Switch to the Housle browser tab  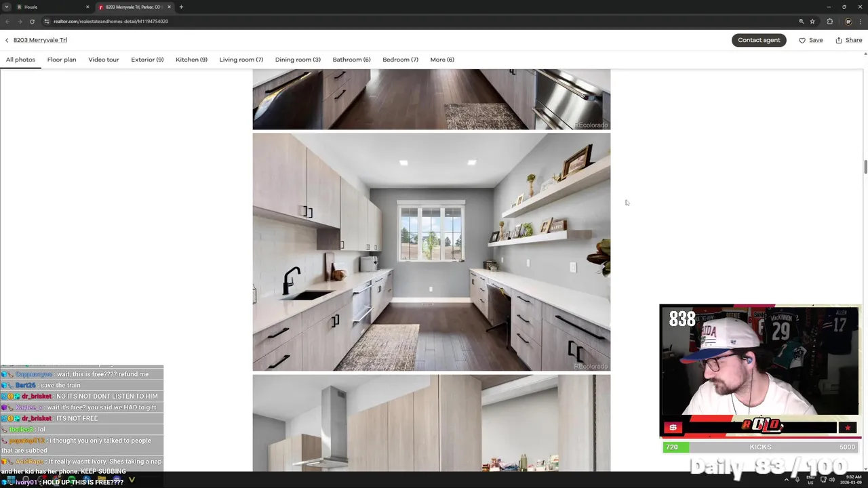53,7
